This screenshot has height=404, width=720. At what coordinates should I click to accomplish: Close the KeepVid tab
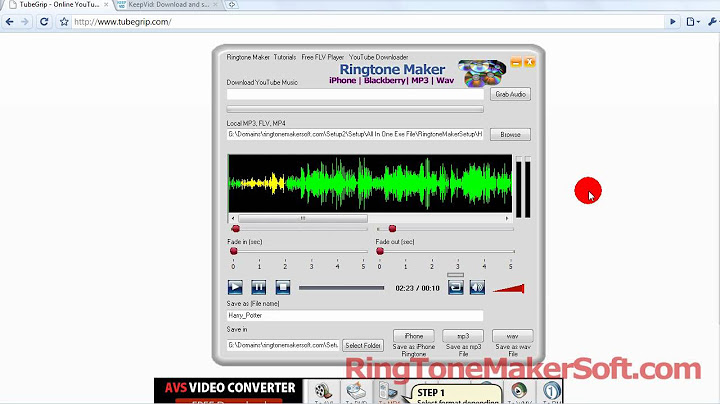215,5
